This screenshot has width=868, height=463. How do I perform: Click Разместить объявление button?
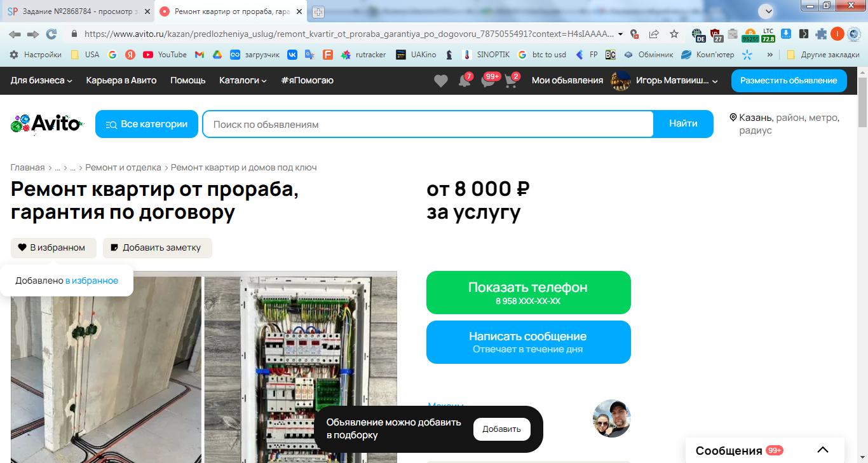click(x=789, y=81)
